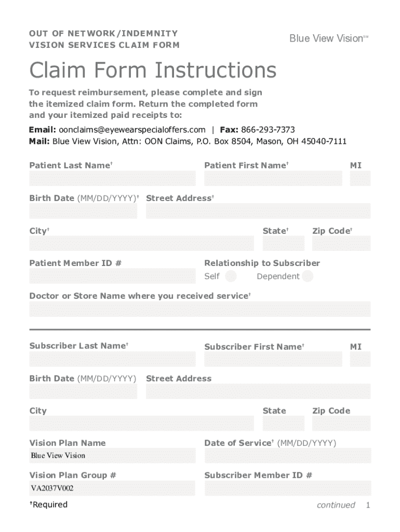Screen dimensions: 400x532
Task: Click the patient City field
Action: pos(141,243)
